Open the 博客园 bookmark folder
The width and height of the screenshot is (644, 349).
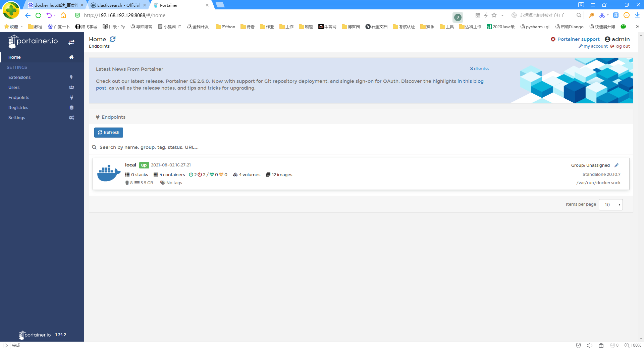[351, 27]
